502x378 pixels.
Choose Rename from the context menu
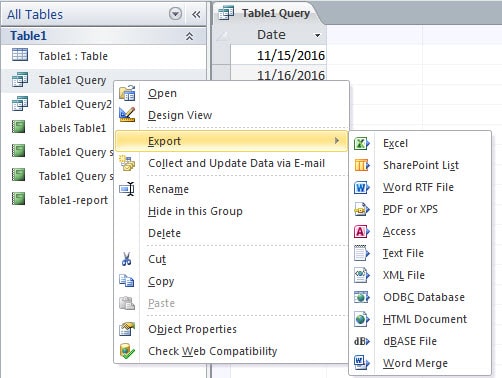click(168, 189)
